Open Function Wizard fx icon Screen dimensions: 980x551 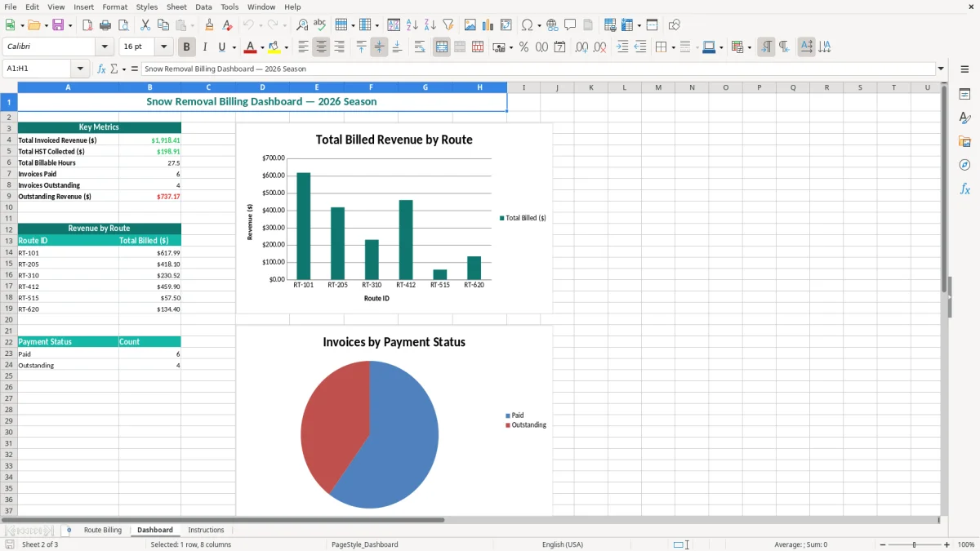(102, 69)
